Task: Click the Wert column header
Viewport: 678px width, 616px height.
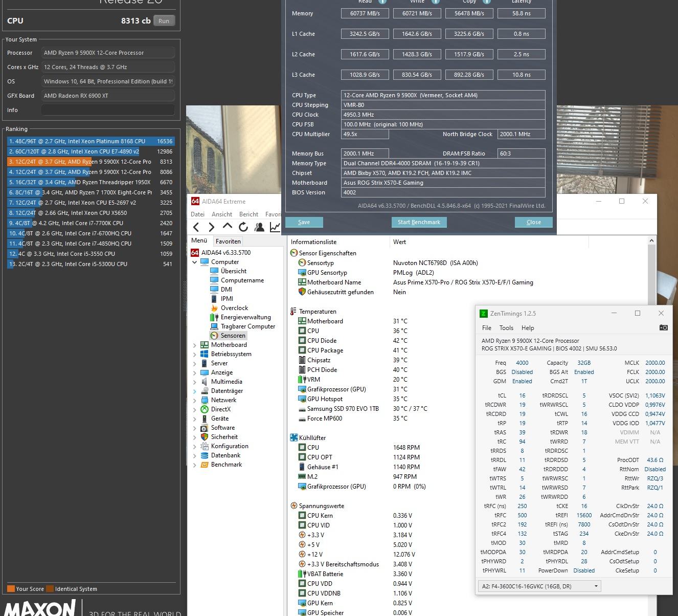Action: (x=400, y=242)
